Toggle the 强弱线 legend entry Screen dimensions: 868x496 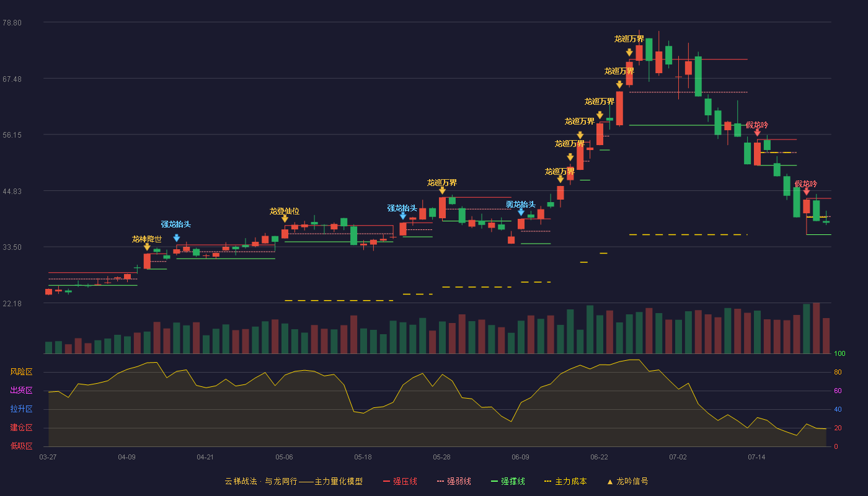[x=454, y=481]
